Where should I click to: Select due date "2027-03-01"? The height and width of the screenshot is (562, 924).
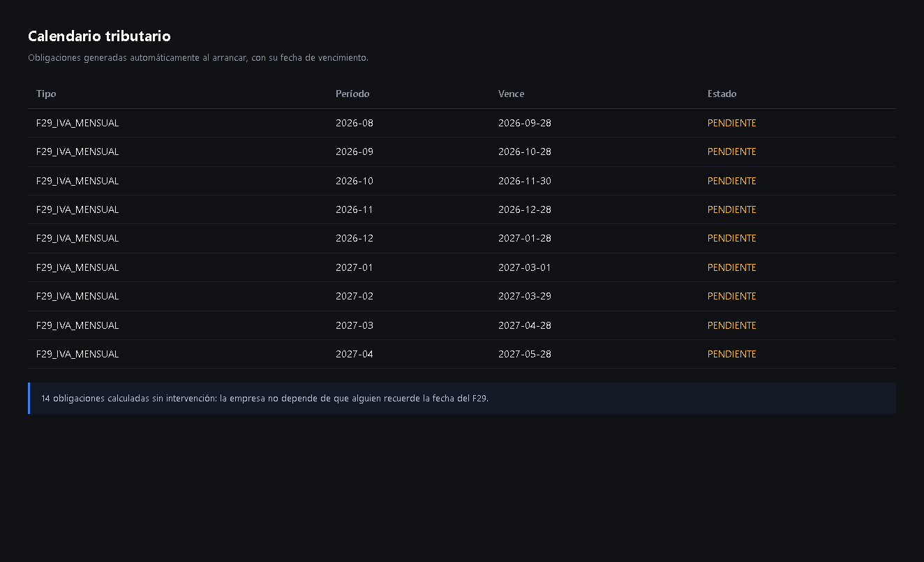click(525, 267)
